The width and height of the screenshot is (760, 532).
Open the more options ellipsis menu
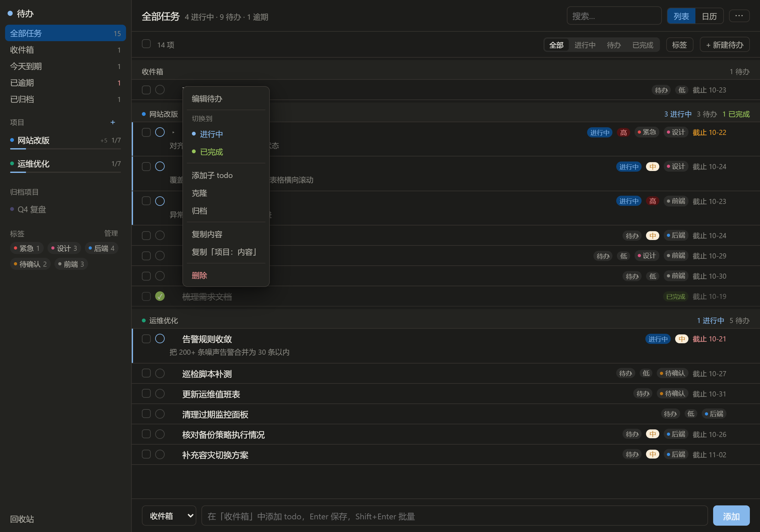[x=739, y=16]
